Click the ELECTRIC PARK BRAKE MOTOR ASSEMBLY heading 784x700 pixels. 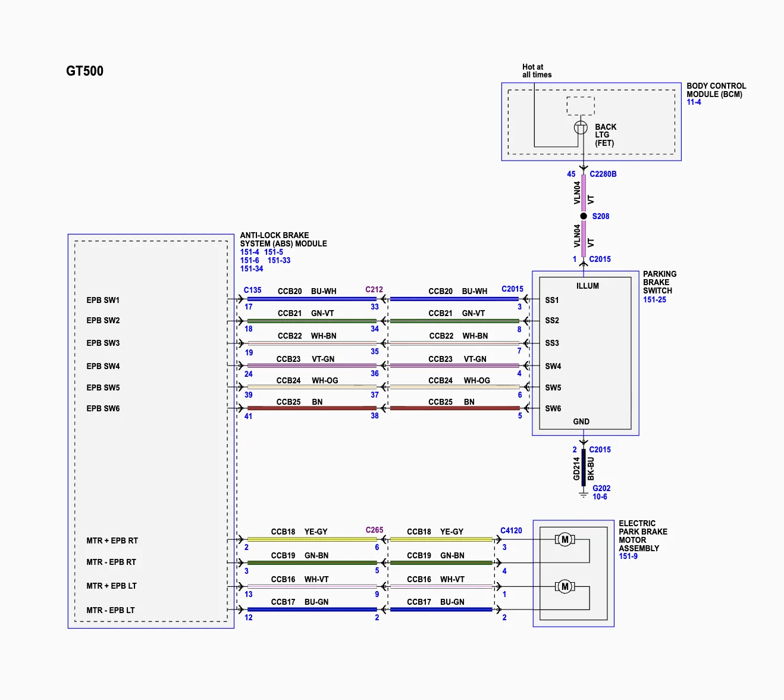tap(643, 536)
